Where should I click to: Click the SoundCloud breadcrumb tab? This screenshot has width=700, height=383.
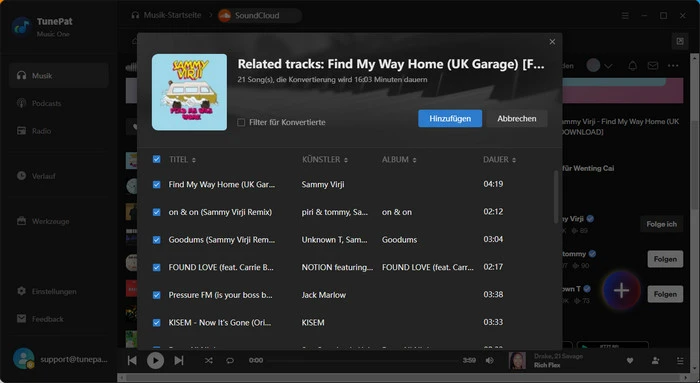coord(259,16)
